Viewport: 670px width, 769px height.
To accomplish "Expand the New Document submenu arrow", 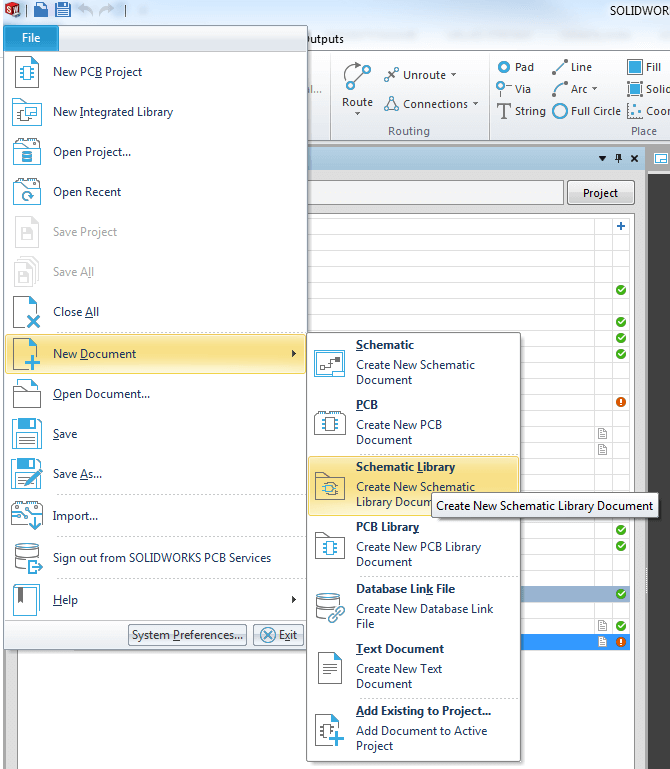I will 294,354.
